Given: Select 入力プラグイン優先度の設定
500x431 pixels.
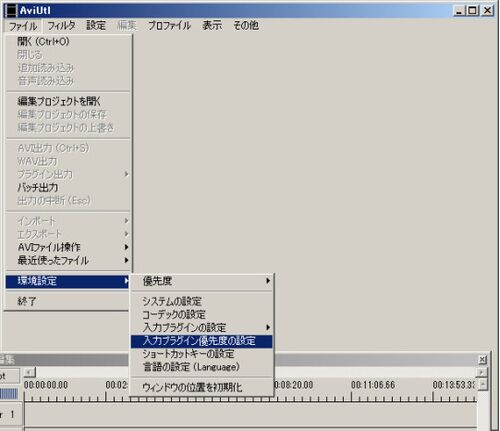Looking at the screenshot, I should [202, 341].
